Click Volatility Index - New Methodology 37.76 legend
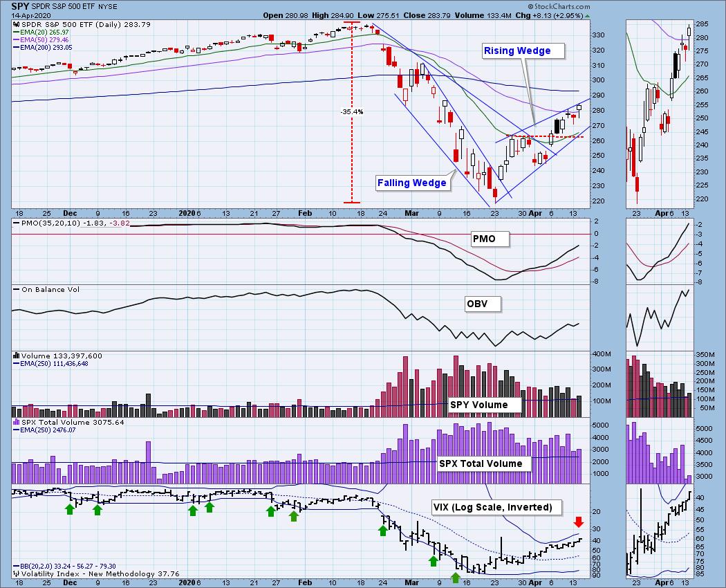Viewport: 726px width, 588px height. (96, 573)
